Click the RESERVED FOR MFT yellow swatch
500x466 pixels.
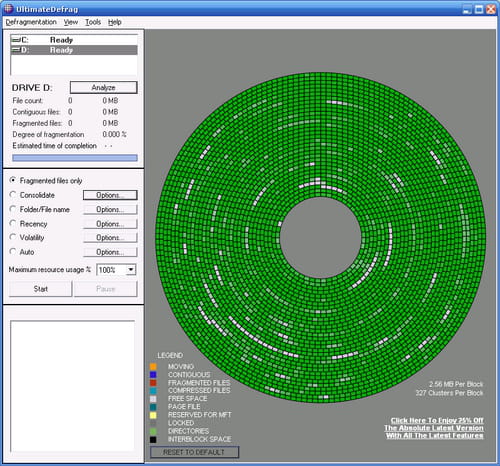click(153, 415)
